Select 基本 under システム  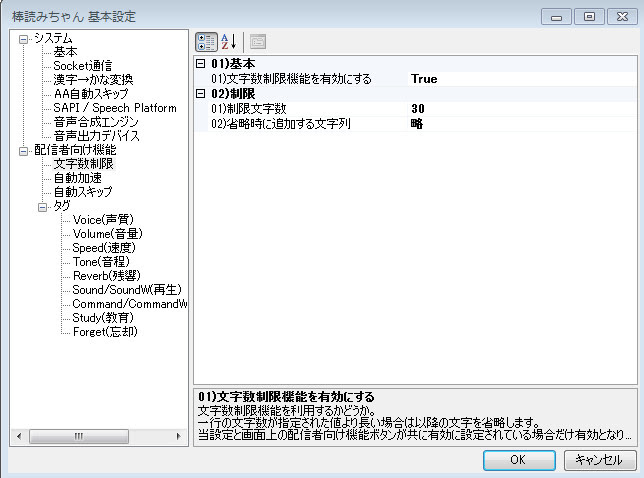65,52
